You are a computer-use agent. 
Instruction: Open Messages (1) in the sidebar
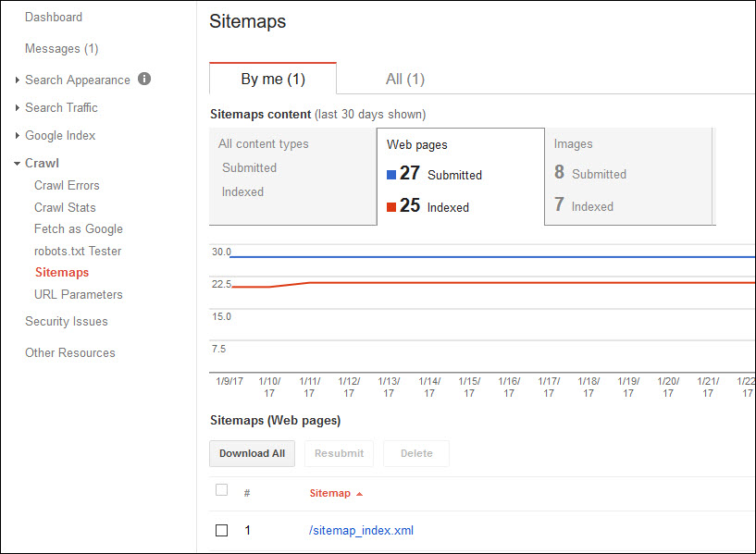click(x=61, y=49)
